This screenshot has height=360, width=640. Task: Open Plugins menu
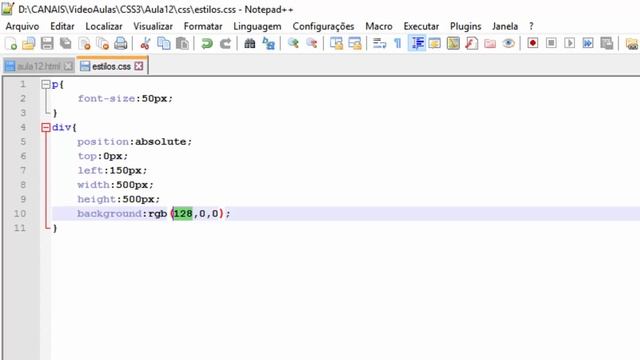(x=466, y=26)
